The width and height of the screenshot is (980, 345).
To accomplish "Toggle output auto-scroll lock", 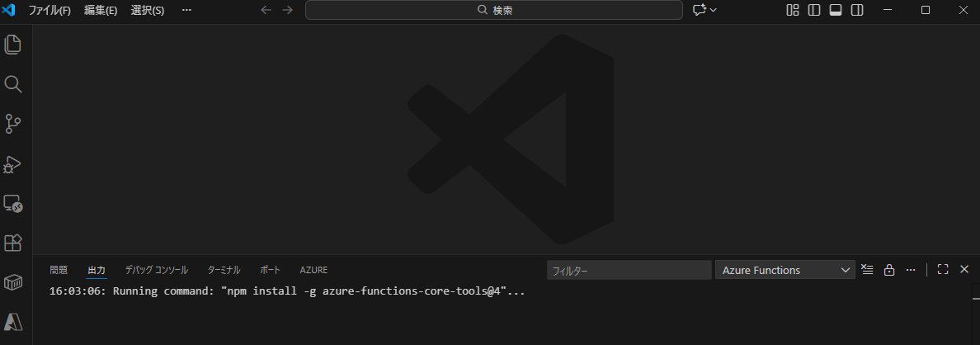I will point(889,270).
